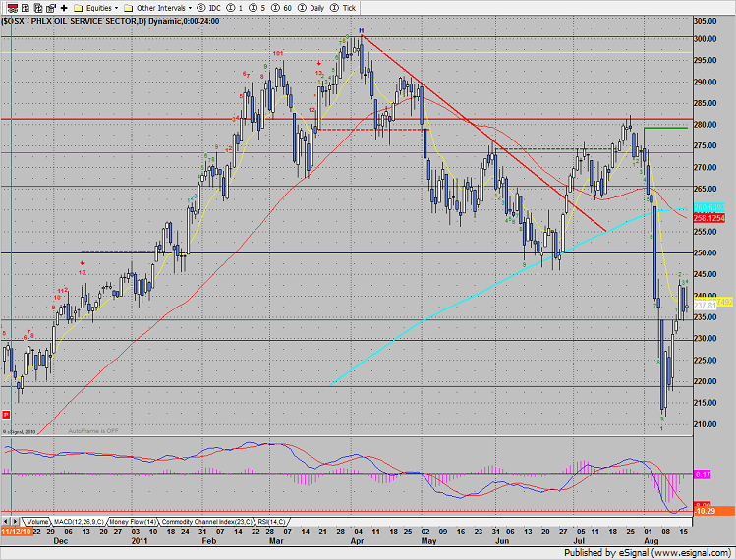Image resolution: width=736 pixels, height=560 pixels.
Task: Click the 300.00 price axis label
Action: [705, 39]
